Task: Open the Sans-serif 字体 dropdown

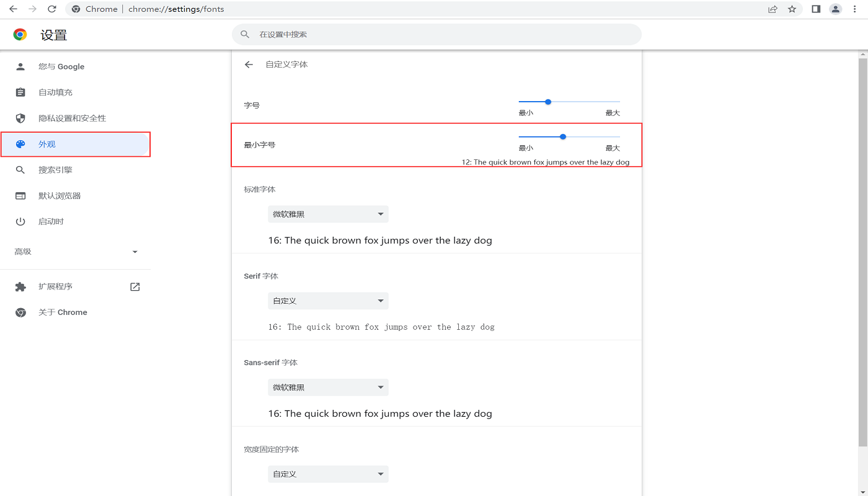Action: pos(328,387)
